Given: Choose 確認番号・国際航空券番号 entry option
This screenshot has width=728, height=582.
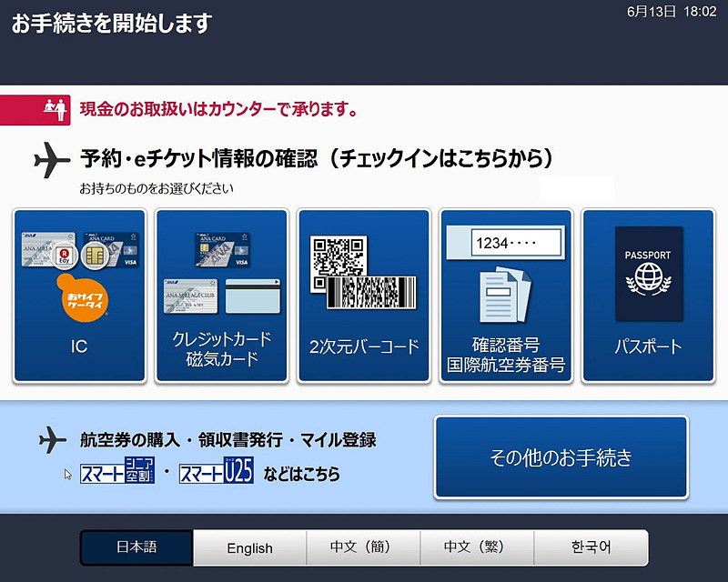Looking at the screenshot, I should 506,296.
